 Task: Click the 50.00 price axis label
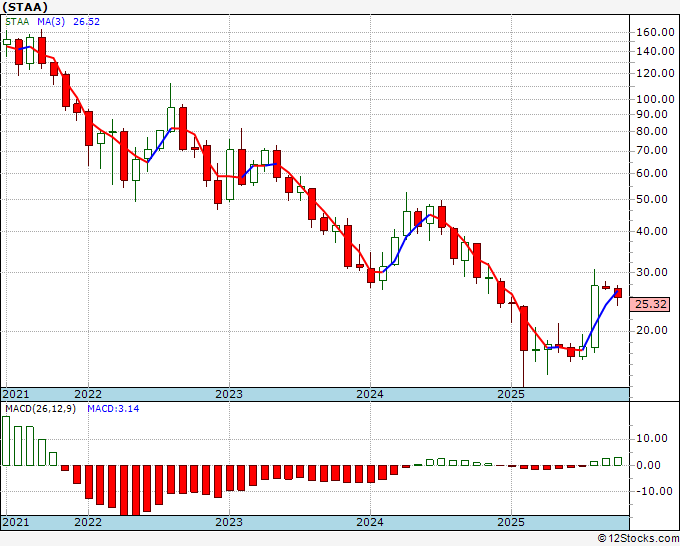click(651, 199)
